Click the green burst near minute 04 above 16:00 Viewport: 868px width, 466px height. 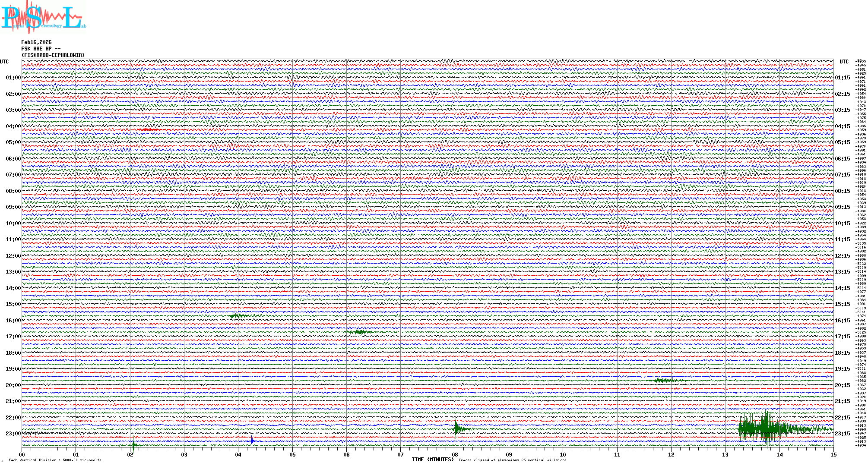click(x=238, y=316)
